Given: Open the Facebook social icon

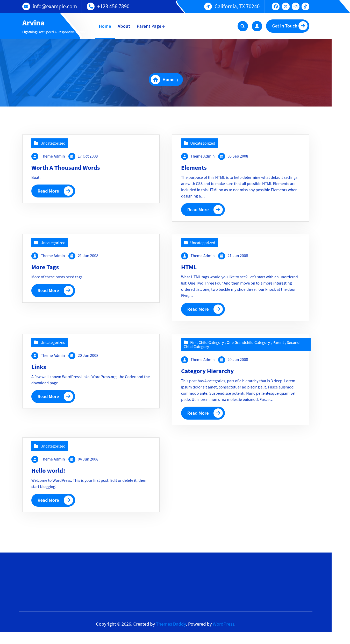Looking at the screenshot, I should (x=276, y=6).
